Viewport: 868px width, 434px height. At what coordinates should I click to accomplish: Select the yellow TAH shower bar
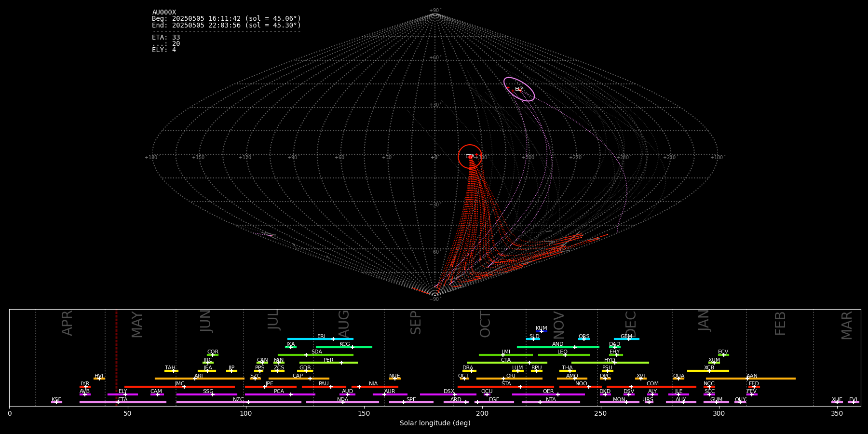[171, 370]
